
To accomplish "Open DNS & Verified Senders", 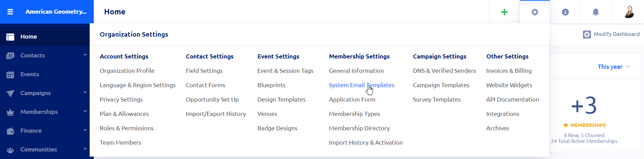I will pos(445,71).
